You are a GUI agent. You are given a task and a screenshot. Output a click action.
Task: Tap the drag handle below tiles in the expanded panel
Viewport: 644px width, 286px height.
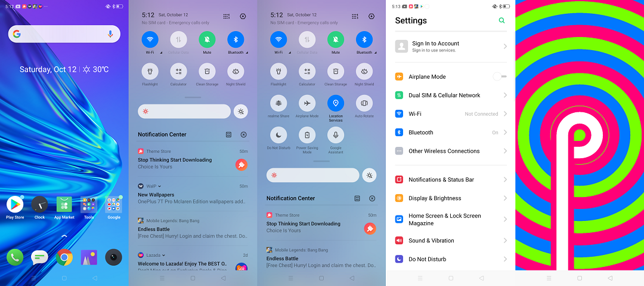pyautogui.click(x=321, y=161)
